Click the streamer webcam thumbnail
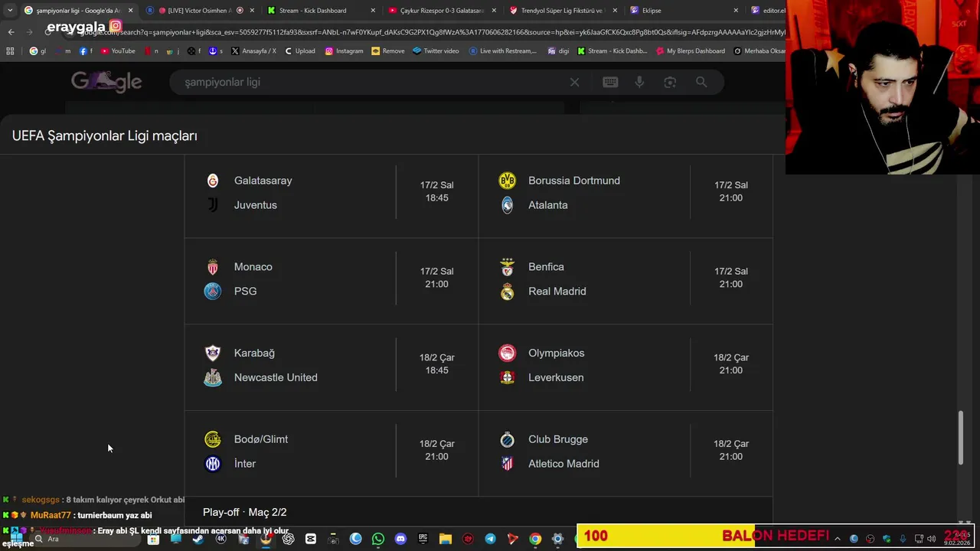The image size is (980, 551). pyautogui.click(x=883, y=87)
